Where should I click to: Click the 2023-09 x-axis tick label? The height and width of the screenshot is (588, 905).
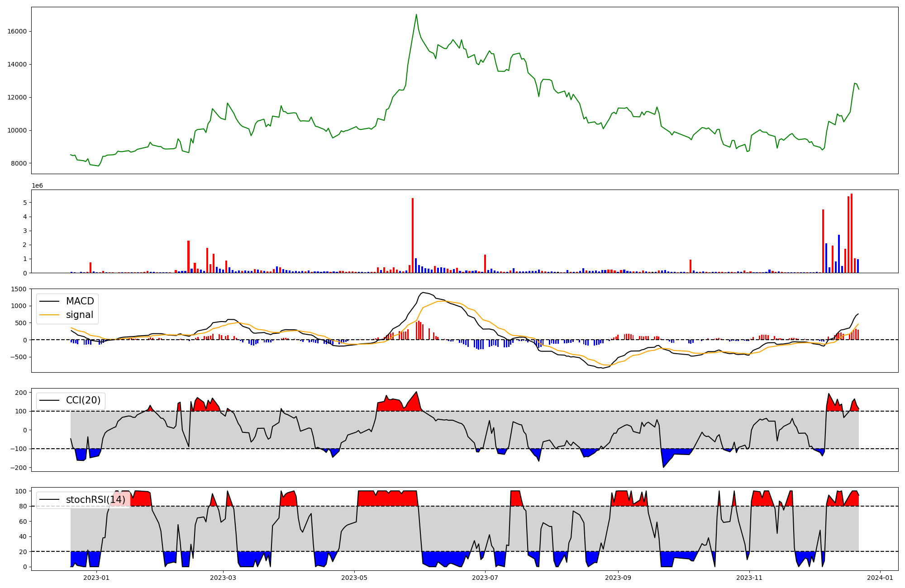(x=618, y=578)
